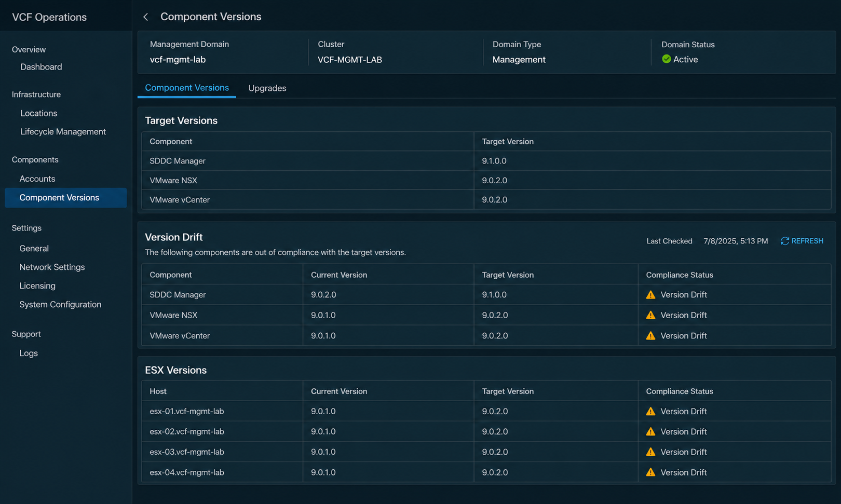
Task: Click warning icon for esx-03.vcf-mgmt-lab
Action: click(x=650, y=452)
